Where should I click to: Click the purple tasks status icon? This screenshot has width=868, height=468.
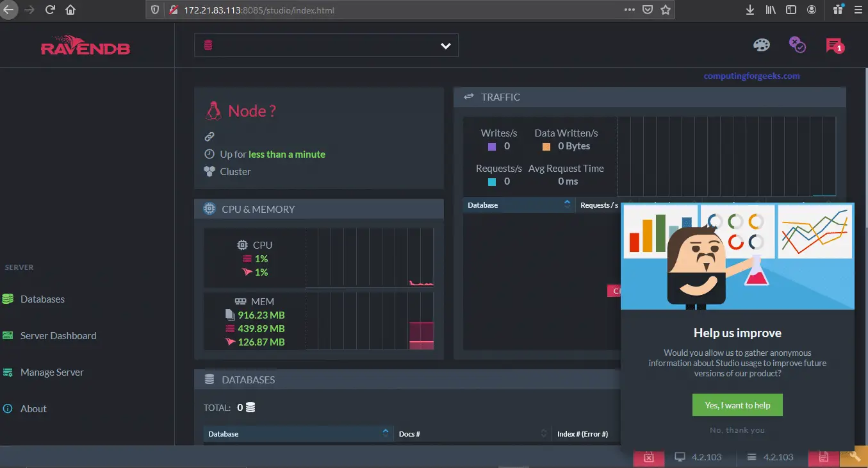[798, 45]
